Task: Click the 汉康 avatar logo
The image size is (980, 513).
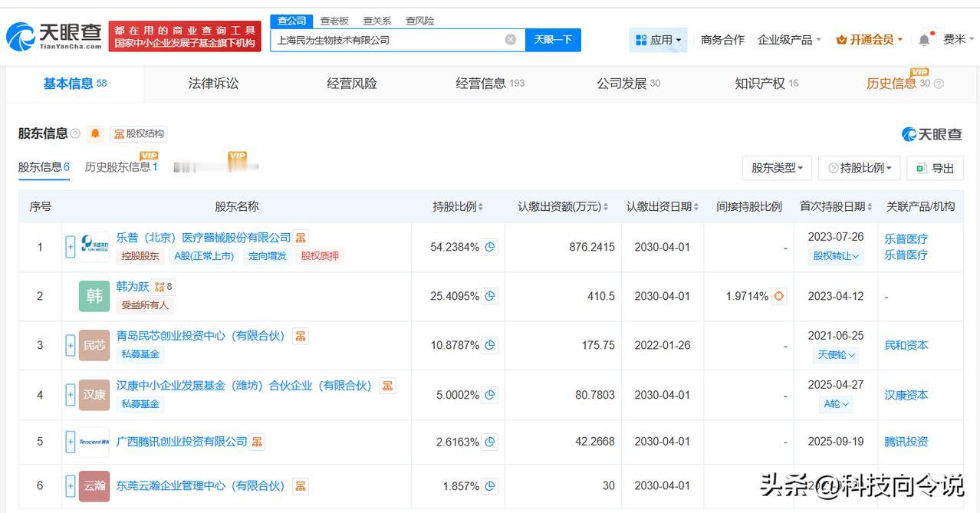Action: click(x=94, y=395)
